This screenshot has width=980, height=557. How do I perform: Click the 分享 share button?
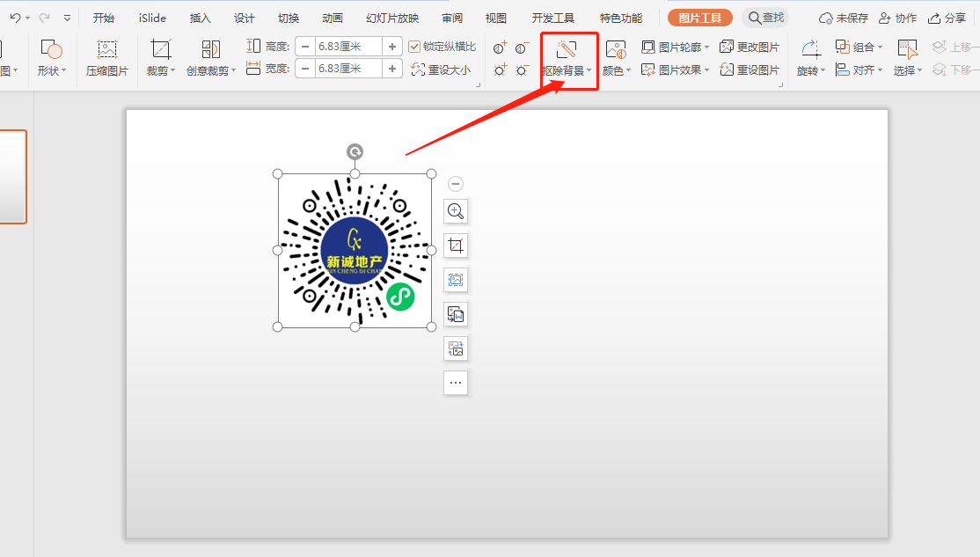point(947,18)
